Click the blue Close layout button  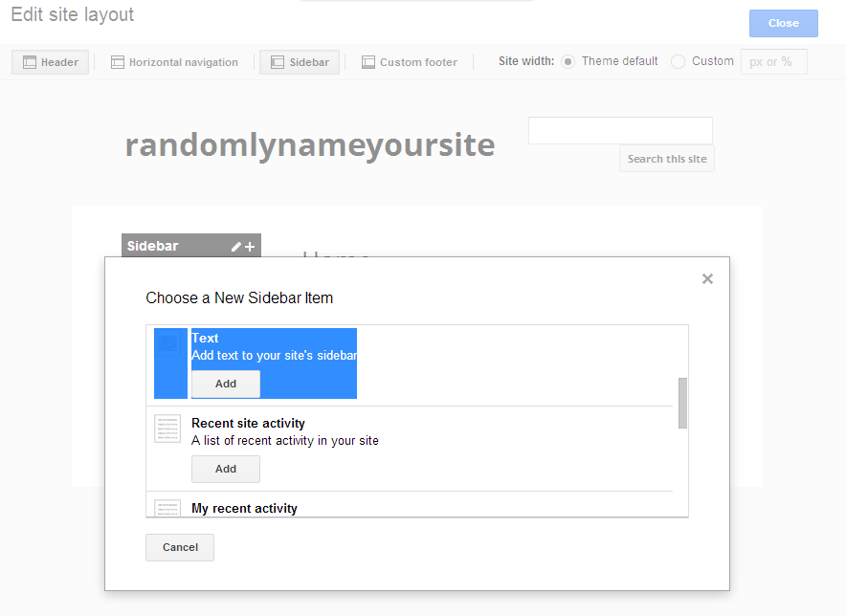coord(784,23)
